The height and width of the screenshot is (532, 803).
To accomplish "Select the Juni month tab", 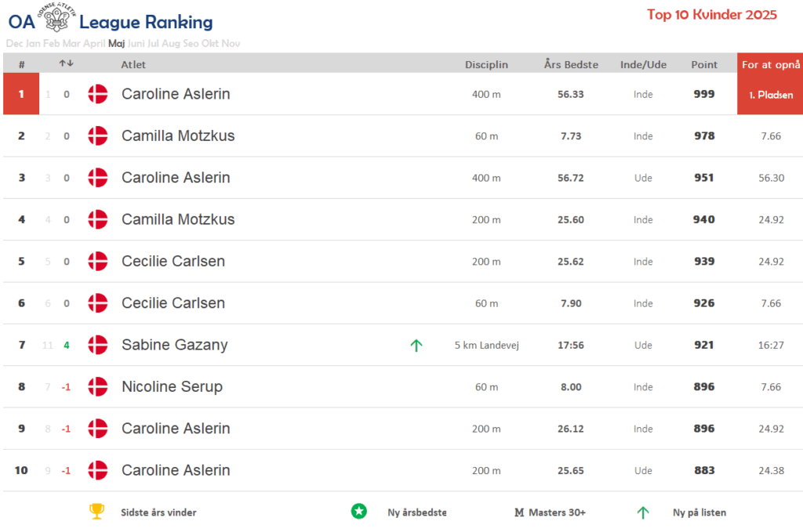I will 136,43.
